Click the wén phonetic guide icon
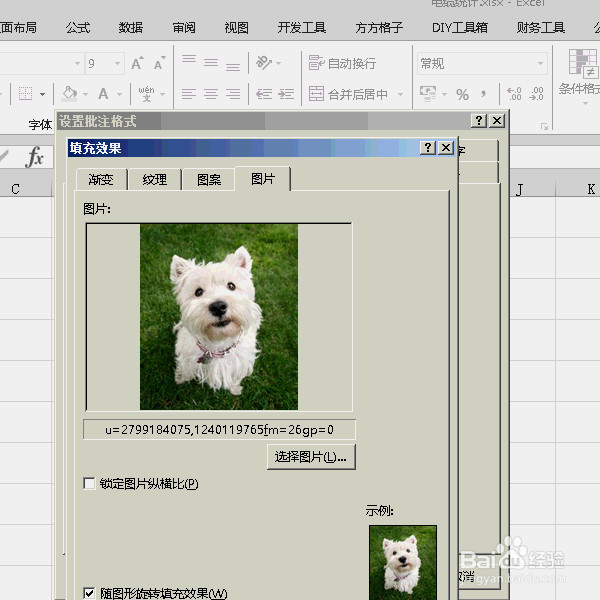Screen dimensions: 600x600 [x=147, y=94]
